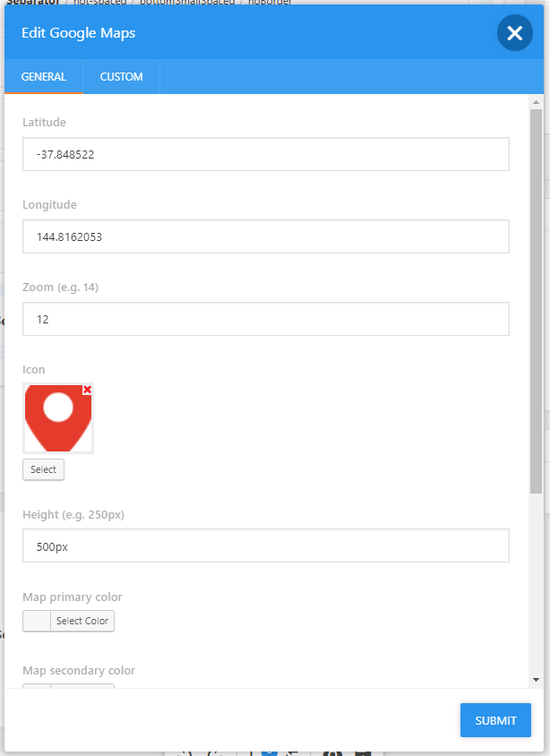The height and width of the screenshot is (756, 550).
Task: Open the Map primary color swatch
Action: [37, 621]
